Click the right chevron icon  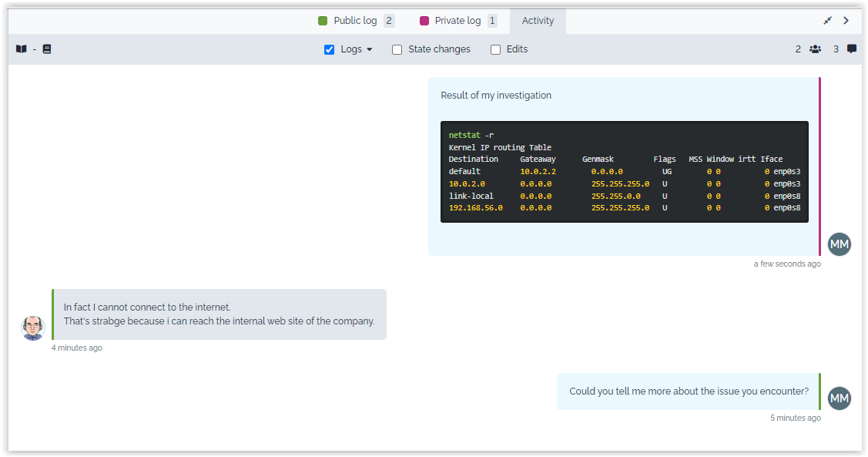pos(846,21)
